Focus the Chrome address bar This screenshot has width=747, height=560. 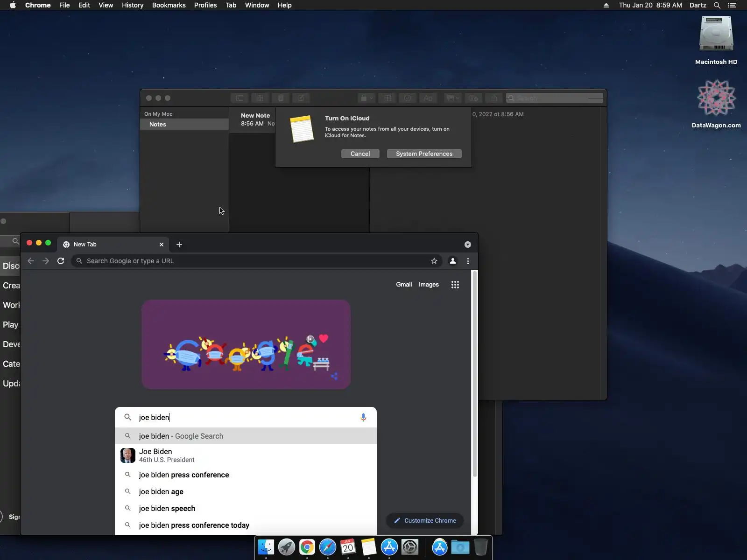coord(256,261)
